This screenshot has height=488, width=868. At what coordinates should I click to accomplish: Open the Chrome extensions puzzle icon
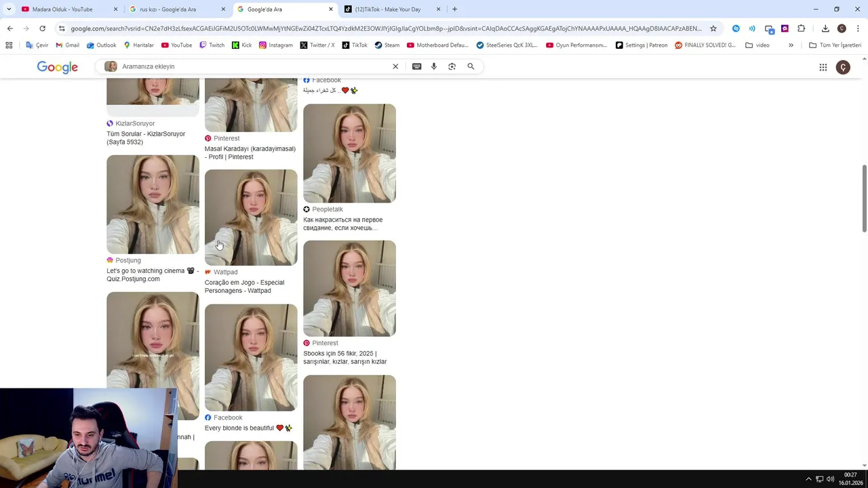(802, 28)
